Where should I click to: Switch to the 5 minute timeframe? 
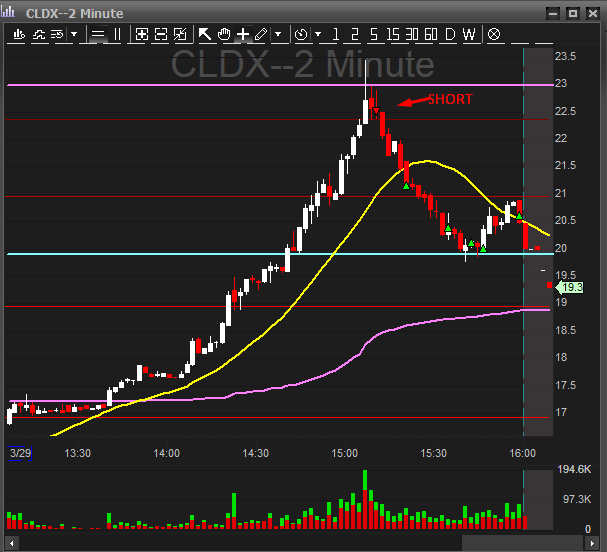point(374,34)
